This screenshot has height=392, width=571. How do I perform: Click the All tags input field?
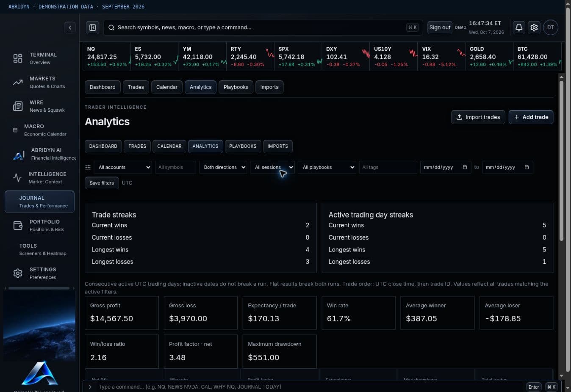(388, 168)
